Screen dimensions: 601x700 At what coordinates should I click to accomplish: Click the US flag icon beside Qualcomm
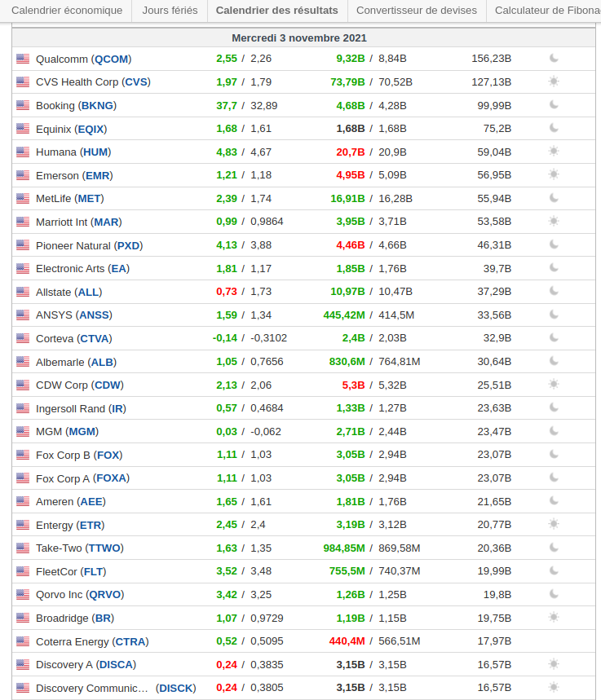(x=23, y=59)
